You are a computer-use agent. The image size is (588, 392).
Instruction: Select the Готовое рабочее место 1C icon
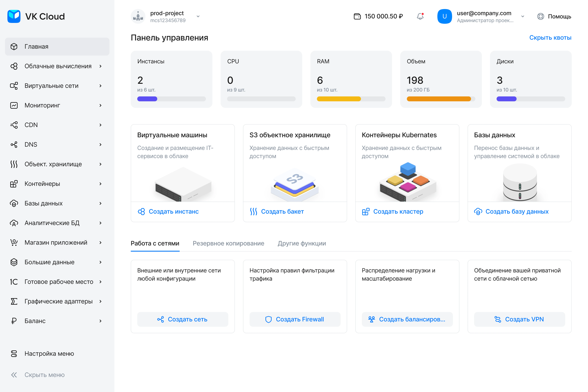(x=14, y=282)
